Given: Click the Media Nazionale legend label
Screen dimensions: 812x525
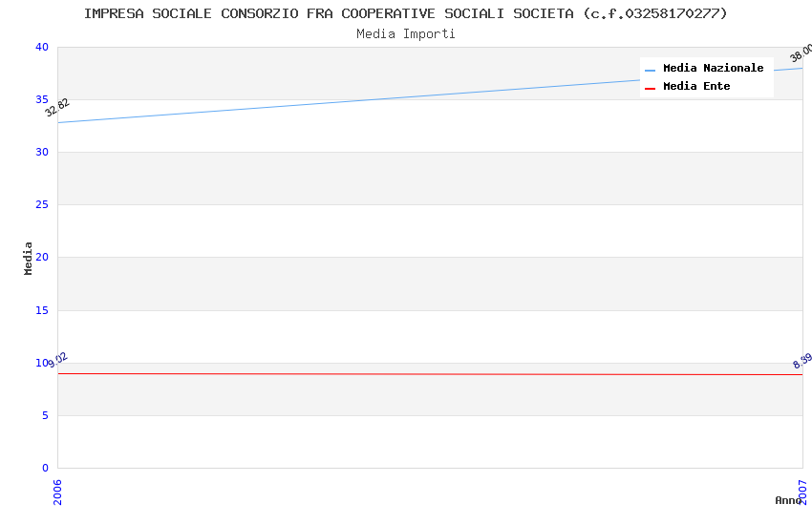Looking at the screenshot, I should (713, 68).
